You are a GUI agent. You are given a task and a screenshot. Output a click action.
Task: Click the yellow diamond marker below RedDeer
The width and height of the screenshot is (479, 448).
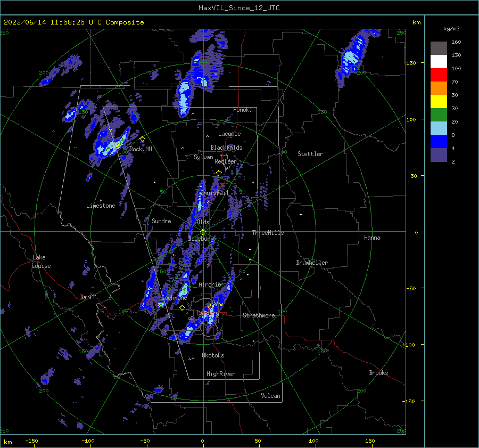219,173
